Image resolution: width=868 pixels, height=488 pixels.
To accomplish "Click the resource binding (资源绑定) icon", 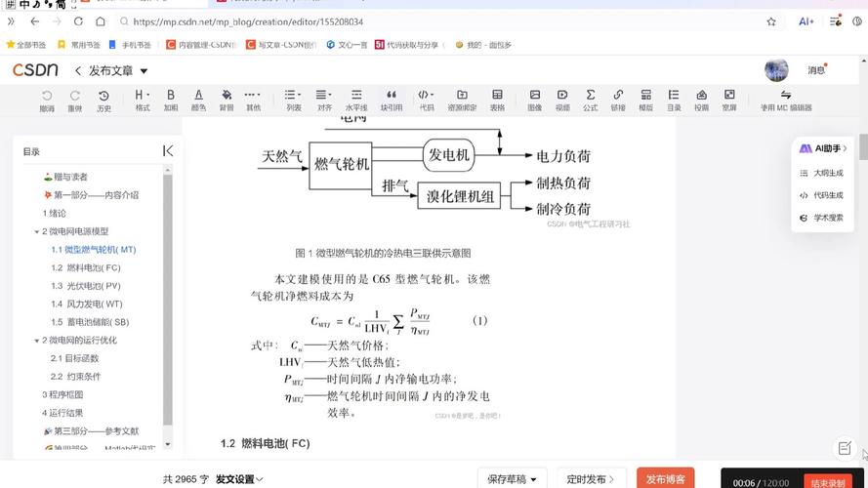I will point(462,101).
